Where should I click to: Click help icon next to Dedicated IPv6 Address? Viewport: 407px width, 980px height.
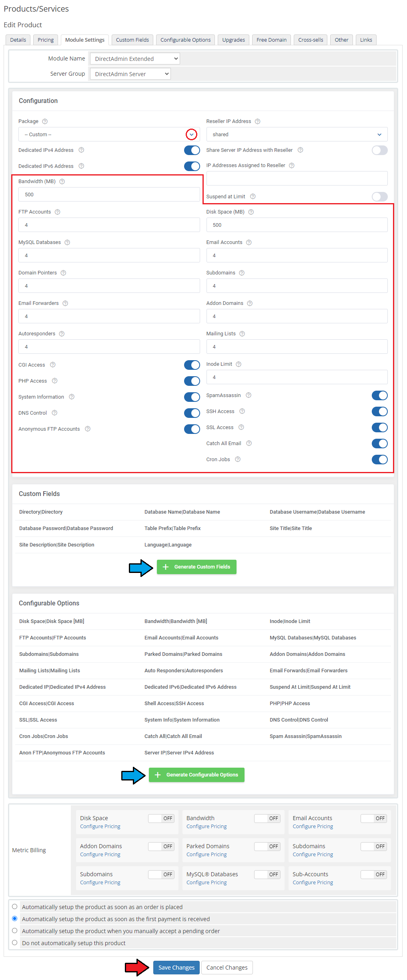tap(81, 166)
